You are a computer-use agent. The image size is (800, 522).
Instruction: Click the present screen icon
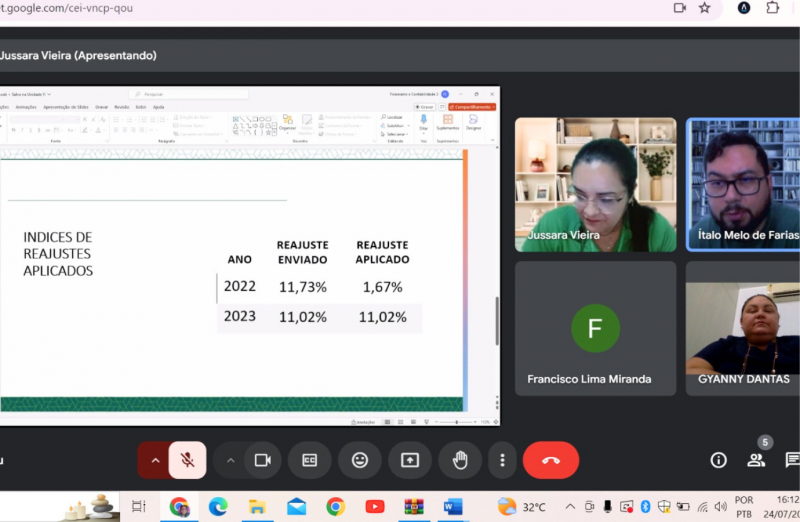pyautogui.click(x=410, y=460)
